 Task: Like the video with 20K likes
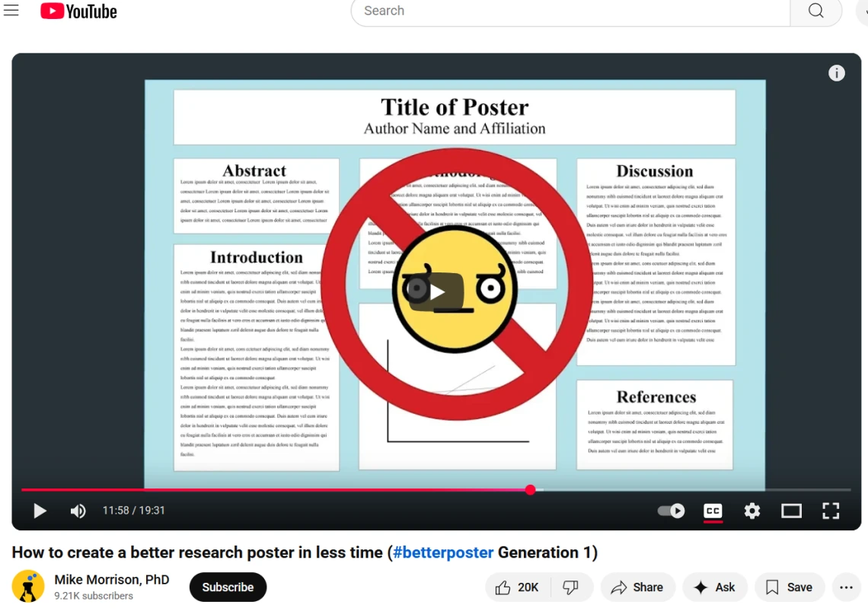[517, 587]
